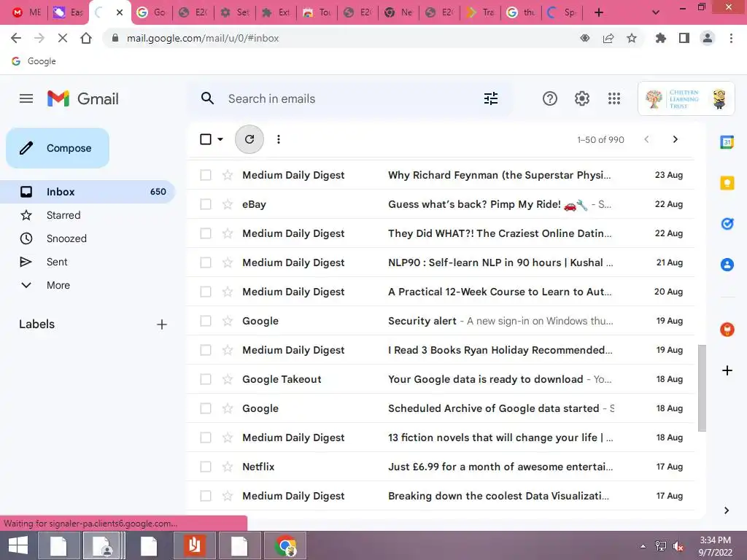Open Your Google data is ready email
This screenshot has width=747, height=560.
pyautogui.click(x=440, y=379)
